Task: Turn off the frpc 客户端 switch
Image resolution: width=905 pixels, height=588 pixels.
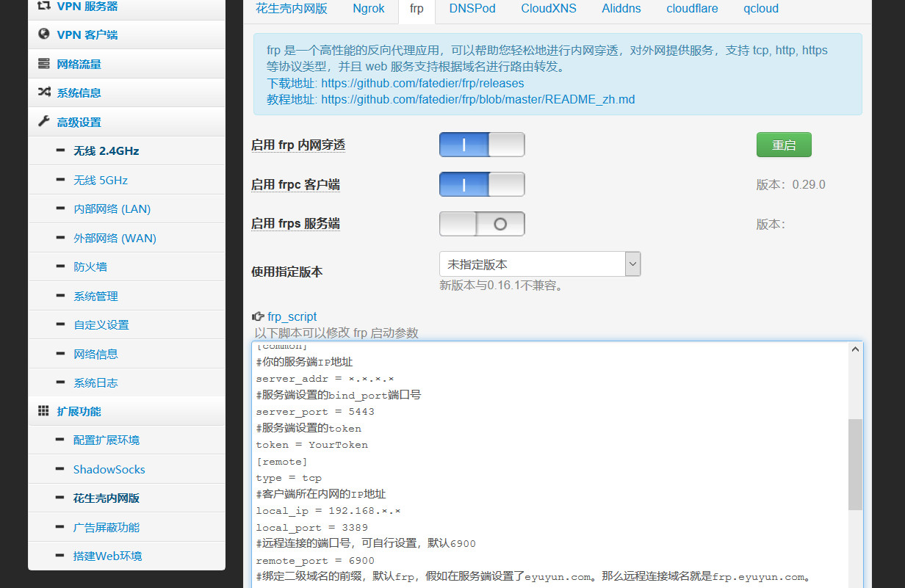Action: tap(482, 184)
